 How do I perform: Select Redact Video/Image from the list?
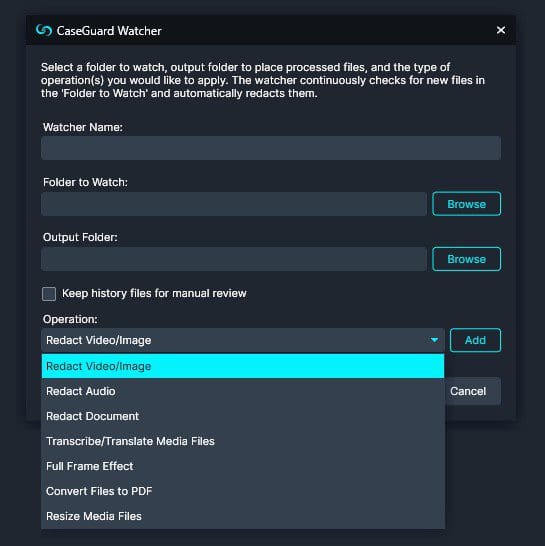(x=243, y=366)
